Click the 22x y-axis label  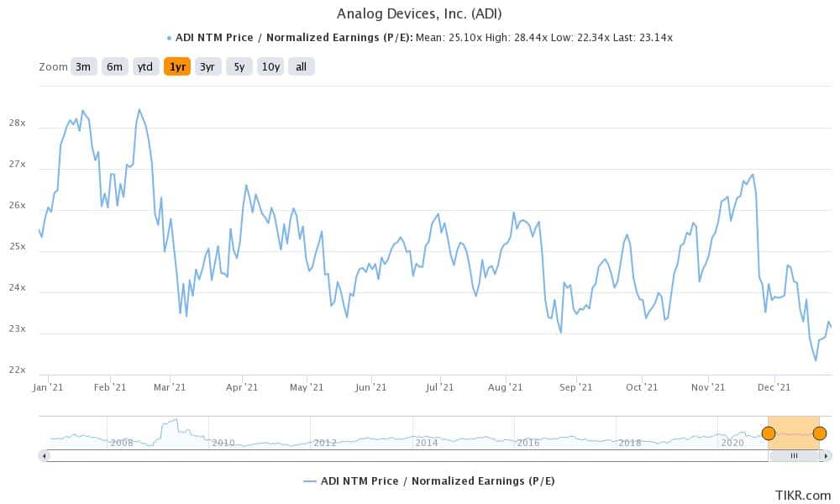pos(17,370)
